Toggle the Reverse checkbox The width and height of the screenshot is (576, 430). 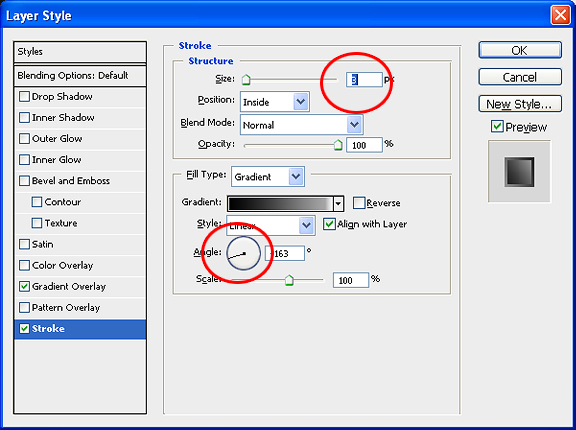click(x=359, y=203)
